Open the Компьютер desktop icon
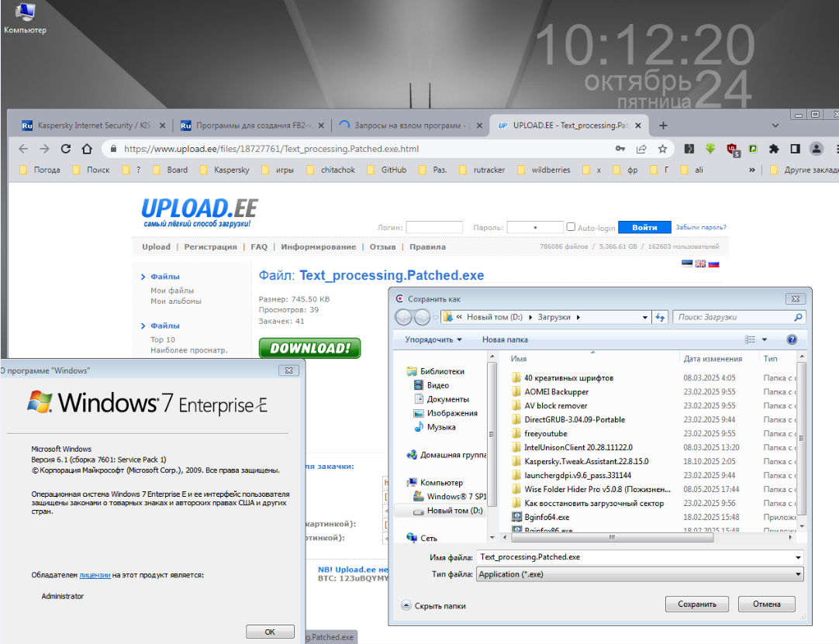The width and height of the screenshot is (839, 644). coord(25,19)
